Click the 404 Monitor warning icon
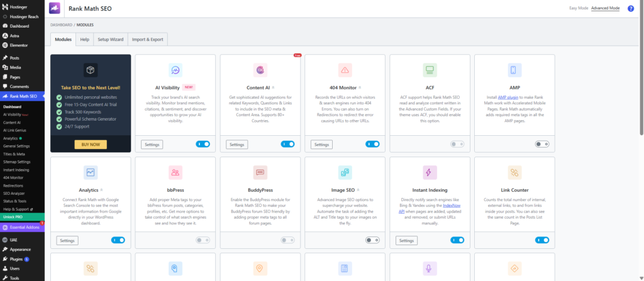644x281 pixels. pyautogui.click(x=345, y=70)
